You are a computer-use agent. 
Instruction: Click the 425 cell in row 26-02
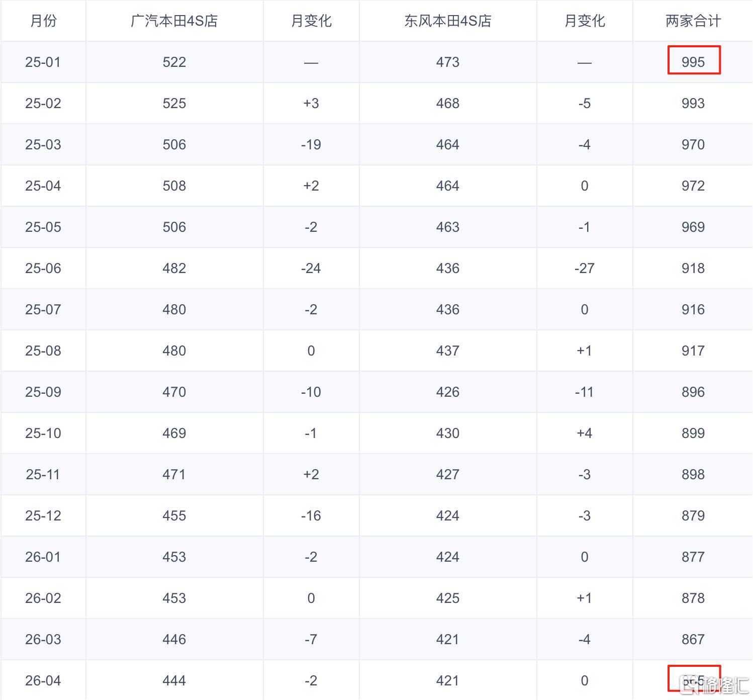point(448,598)
